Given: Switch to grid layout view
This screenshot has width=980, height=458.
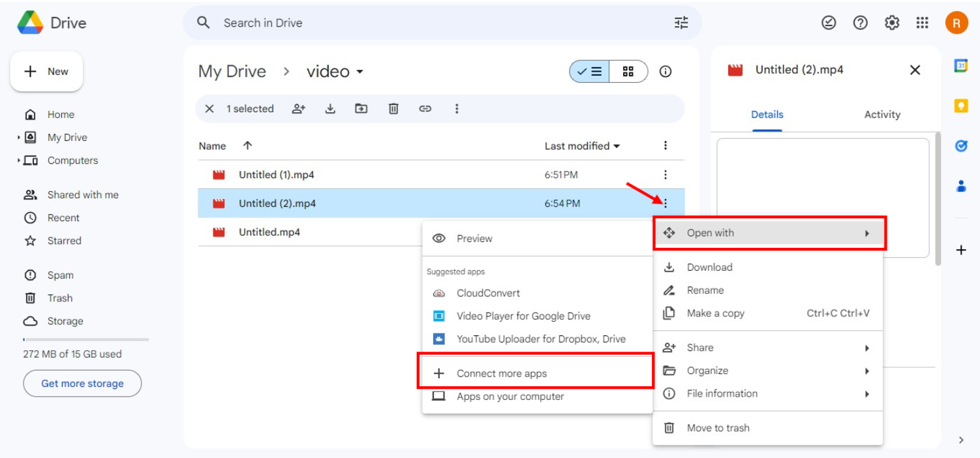Looking at the screenshot, I should coord(628,72).
